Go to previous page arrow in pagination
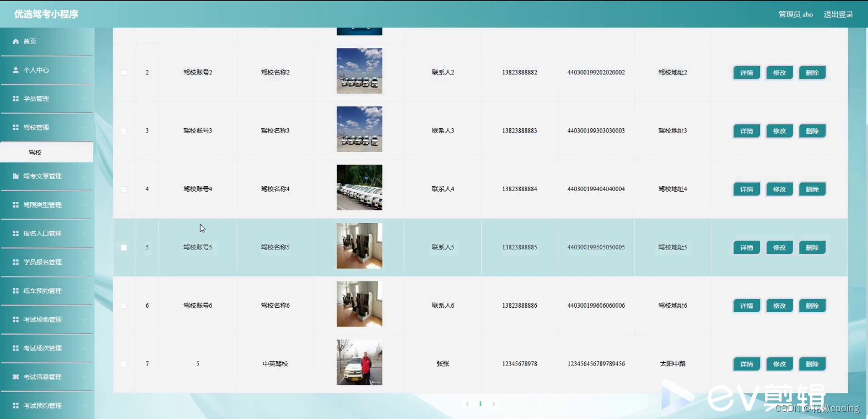Image resolution: width=868 pixels, height=419 pixels. (467, 404)
